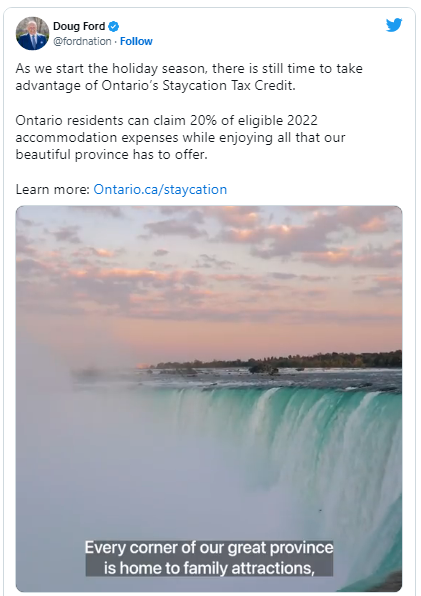This screenshot has width=421, height=596.
Task: Click the Doug Ford display name
Action: coord(79,26)
